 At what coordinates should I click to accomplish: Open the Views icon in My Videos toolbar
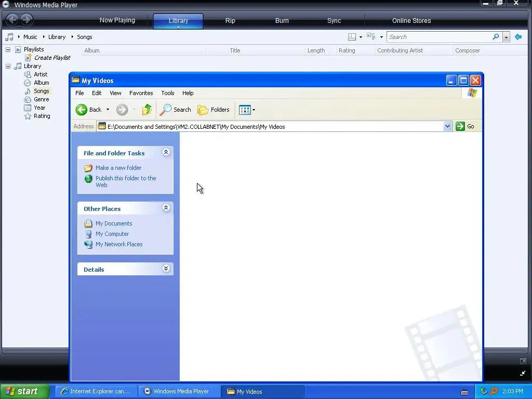245,110
